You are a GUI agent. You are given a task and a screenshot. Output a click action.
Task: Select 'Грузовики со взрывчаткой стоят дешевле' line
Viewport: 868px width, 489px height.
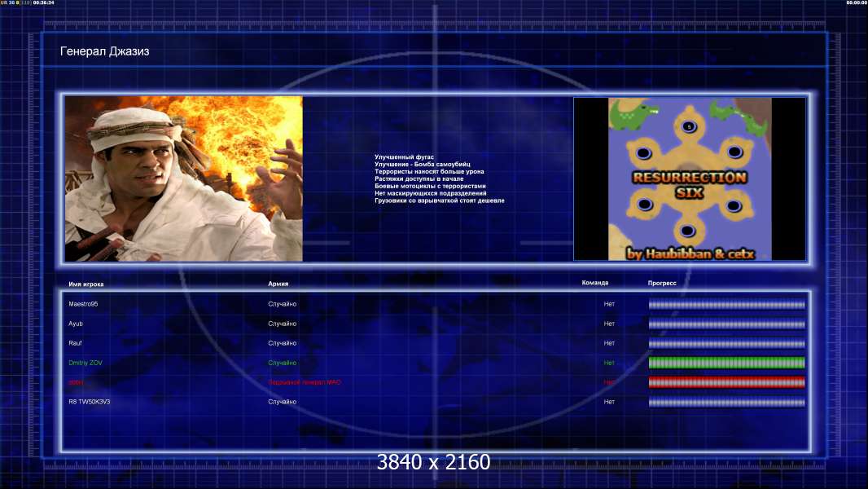440,200
